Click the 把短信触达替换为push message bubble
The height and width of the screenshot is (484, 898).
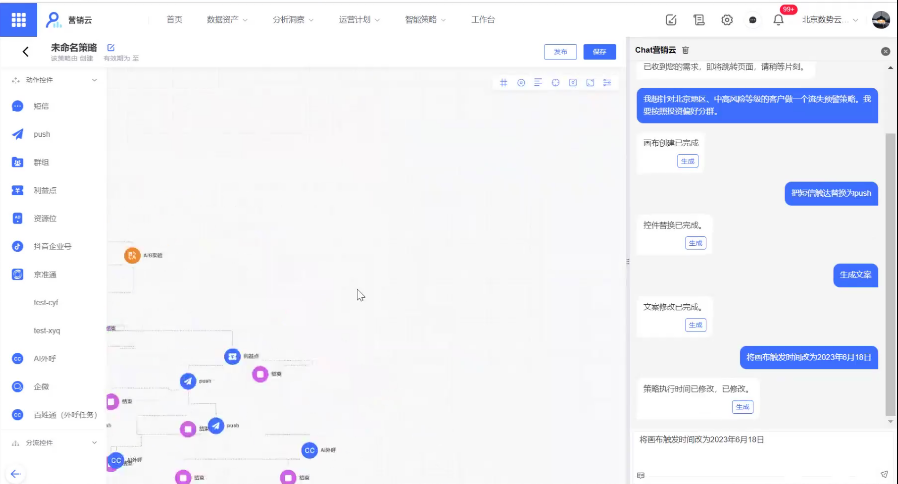[831, 193]
